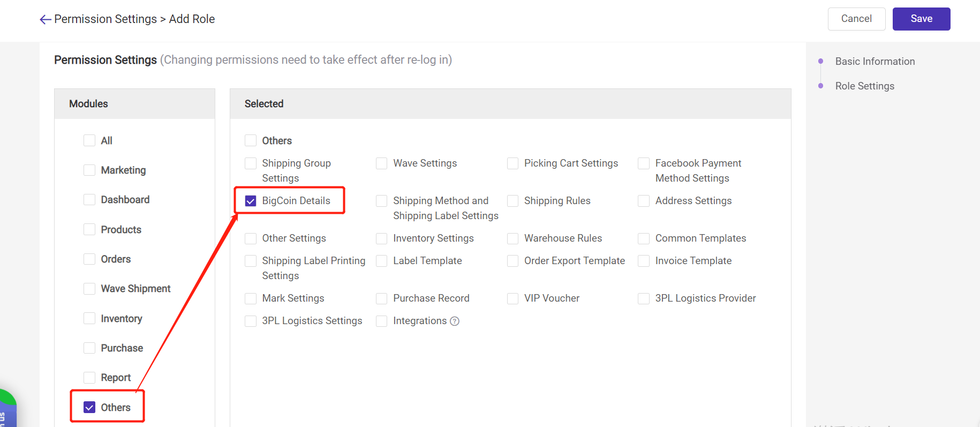This screenshot has height=427, width=980.
Task: Tick the VIP Voucher checkbox
Action: (513, 298)
